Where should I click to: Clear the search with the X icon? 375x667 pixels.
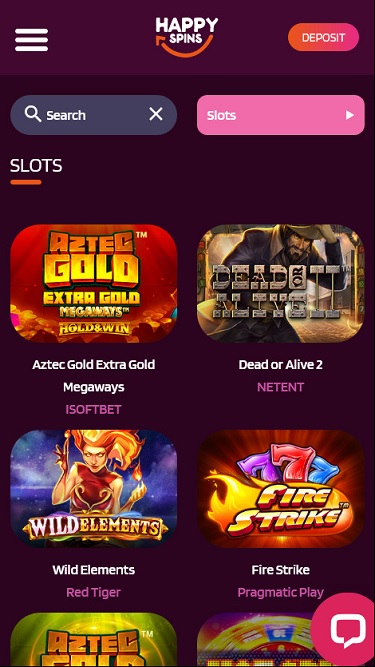point(156,114)
